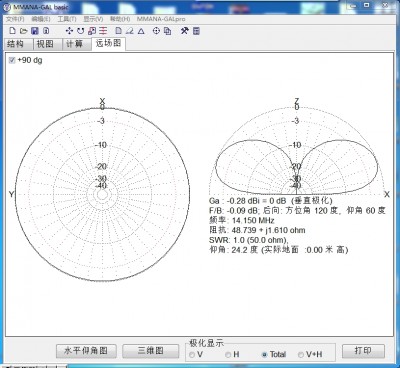The image size is (400, 368).
Task: Click the 三维图 button
Action: [x=151, y=351]
